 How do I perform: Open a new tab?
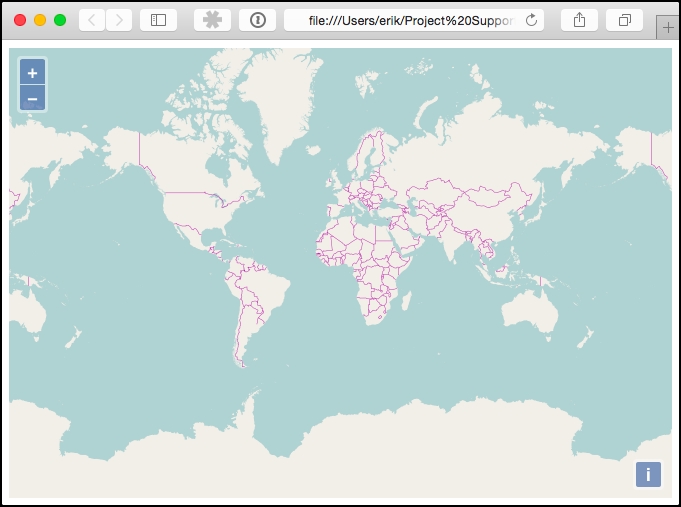(668, 28)
